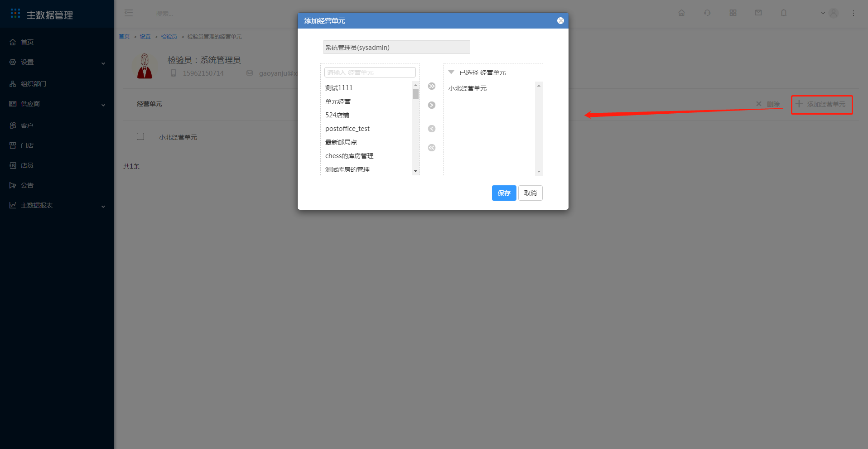Click left list scroll-down arrow
This screenshot has height=449, width=868.
tap(415, 171)
